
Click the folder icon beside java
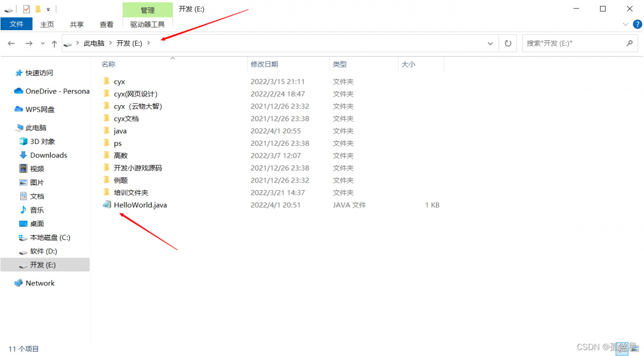click(106, 131)
